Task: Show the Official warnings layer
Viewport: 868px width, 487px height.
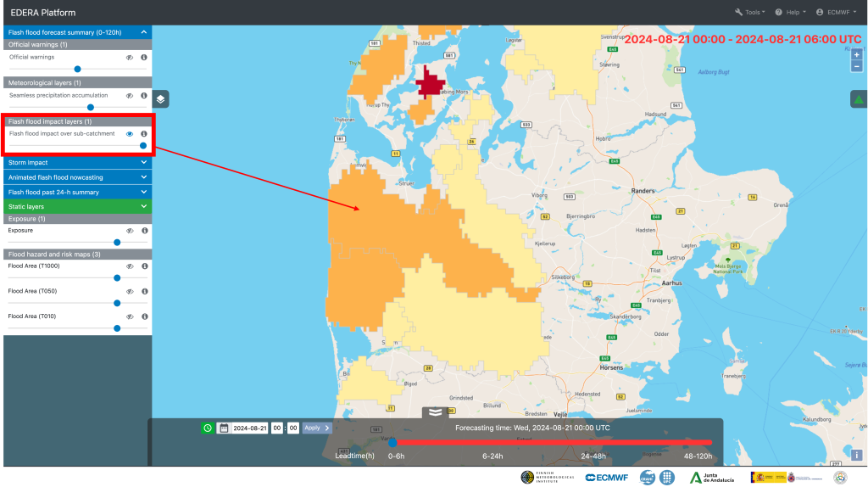Action: 130,57
